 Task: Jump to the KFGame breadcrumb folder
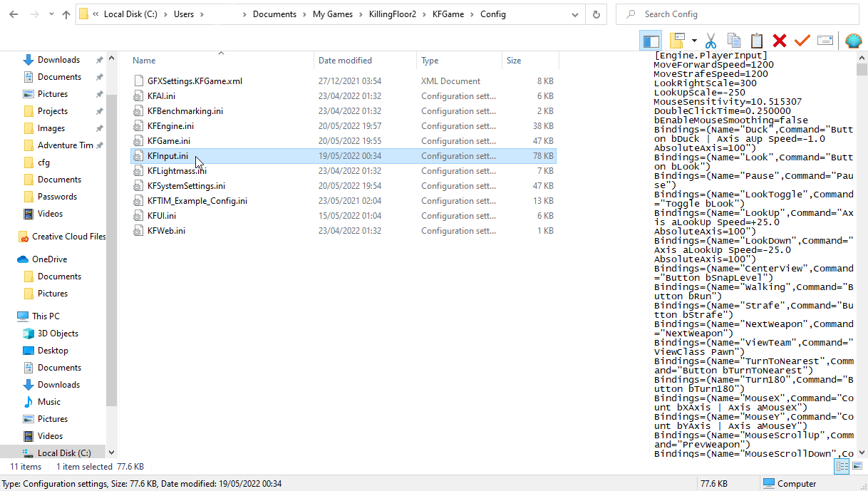448,14
